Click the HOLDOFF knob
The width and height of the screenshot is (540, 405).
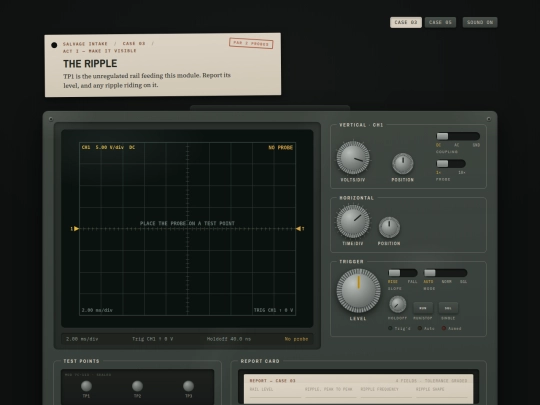[x=397, y=304]
